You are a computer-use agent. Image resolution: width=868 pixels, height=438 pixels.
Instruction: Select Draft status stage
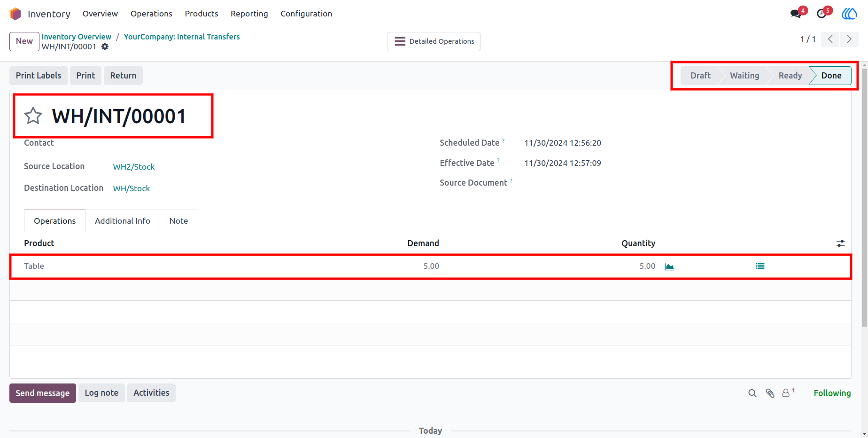pos(700,76)
